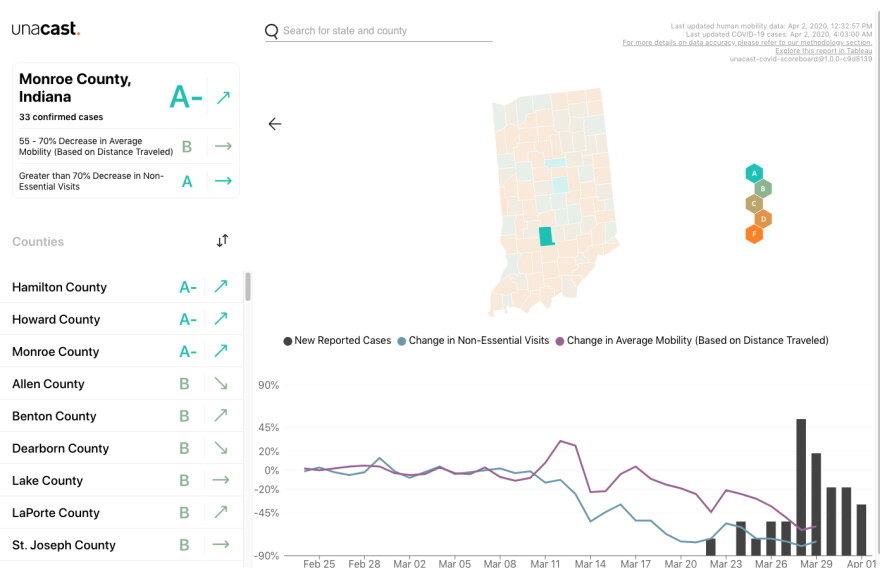Go back with the left arrow
Image resolution: width=880 pixels, height=586 pixels.
pyautogui.click(x=275, y=124)
